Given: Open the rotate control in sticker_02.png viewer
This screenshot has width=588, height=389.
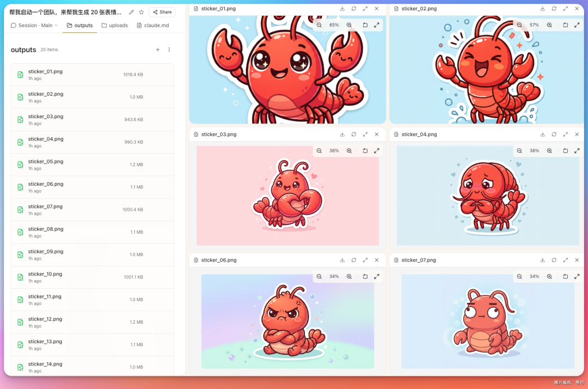Looking at the screenshot, I should (x=565, y=25).
